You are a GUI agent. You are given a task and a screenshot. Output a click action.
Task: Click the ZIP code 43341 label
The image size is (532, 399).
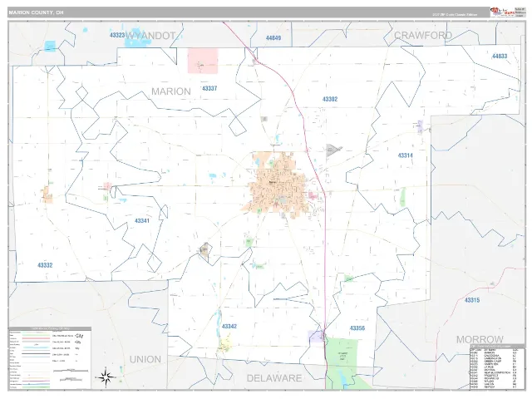pyautogui.click(x=142, y=220)
